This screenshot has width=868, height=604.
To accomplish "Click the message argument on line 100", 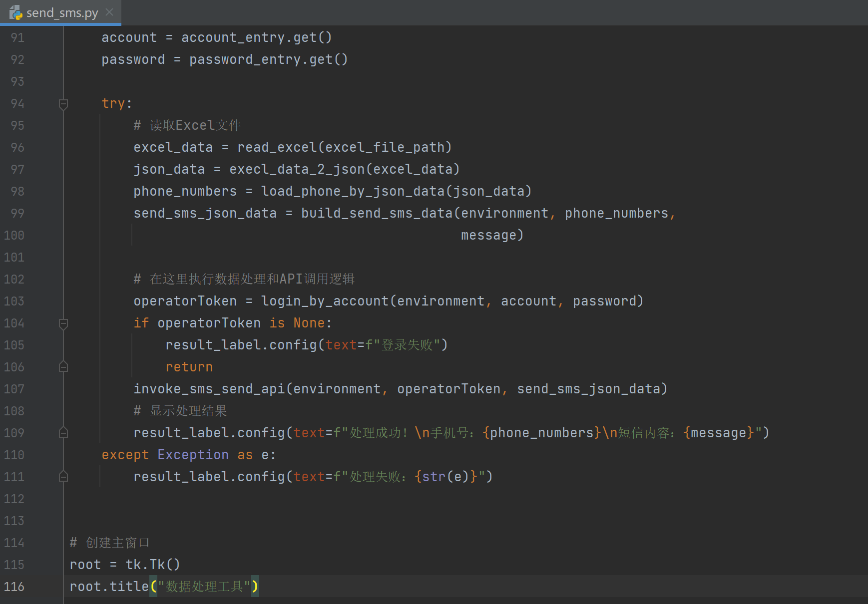I will (x=488, y=235).
